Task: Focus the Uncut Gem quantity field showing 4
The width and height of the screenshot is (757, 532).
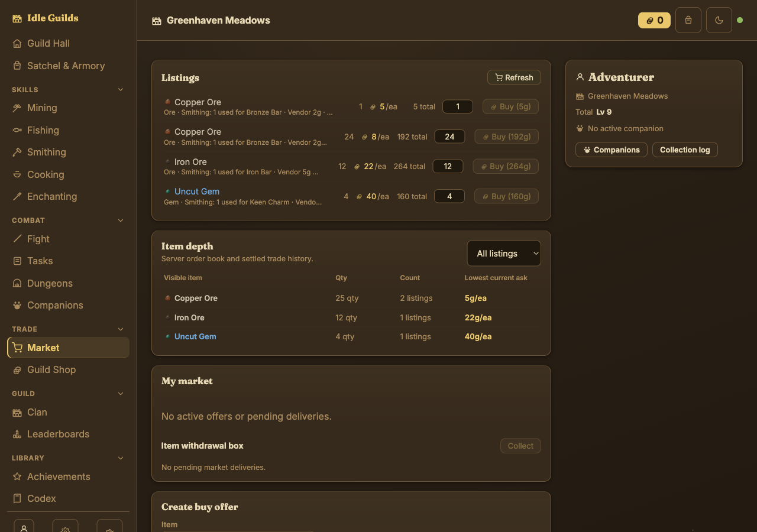Action: (449, 196)
